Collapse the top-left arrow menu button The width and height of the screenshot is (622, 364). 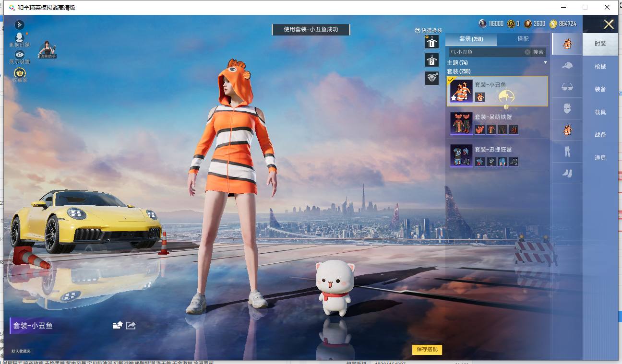(x=20, y=24)
